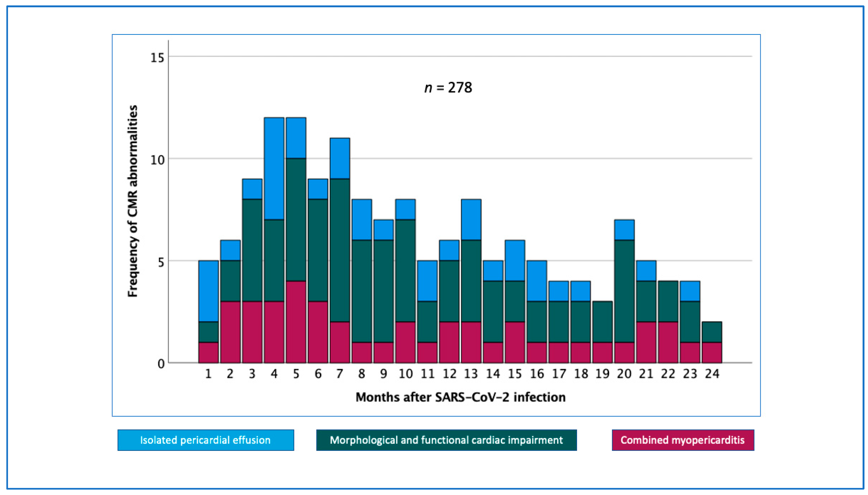Click the y-axis tick label 10
868x495 pixels.
click(157, 160)
